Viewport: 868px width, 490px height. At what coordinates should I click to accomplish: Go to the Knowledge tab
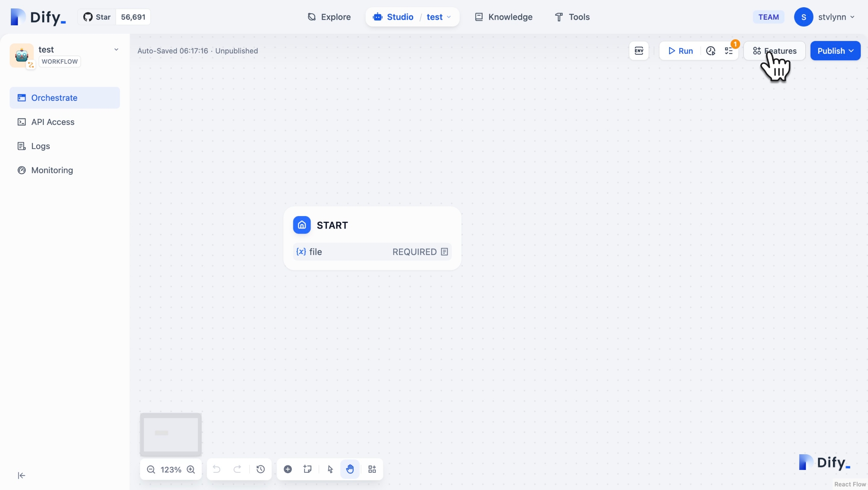[504, 17]
